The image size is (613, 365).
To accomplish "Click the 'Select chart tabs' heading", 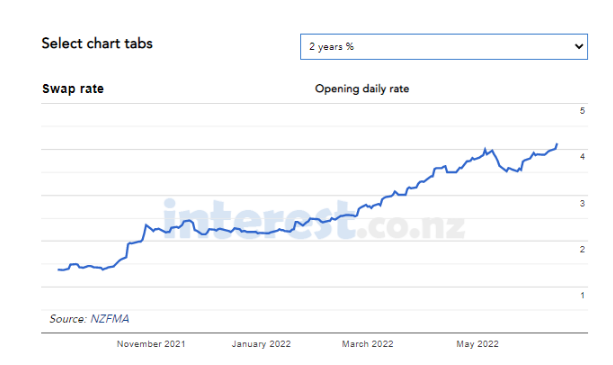I will 97,43.
